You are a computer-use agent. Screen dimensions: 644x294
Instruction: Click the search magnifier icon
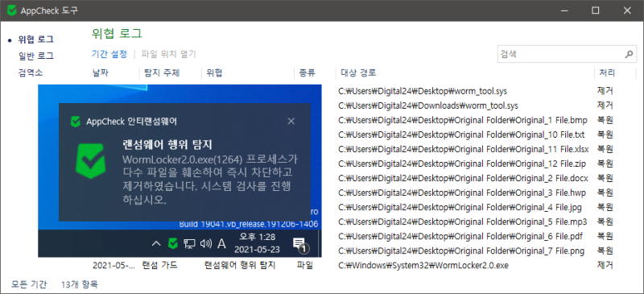[629, 54]
